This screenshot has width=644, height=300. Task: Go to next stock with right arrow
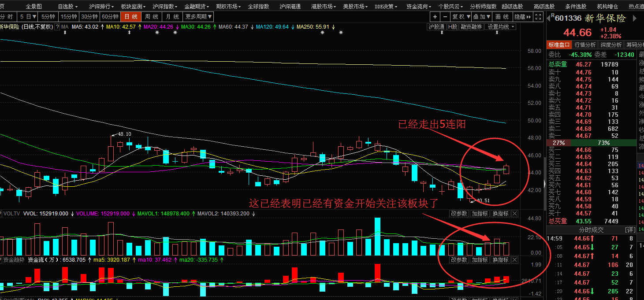[x=635, y=19]
